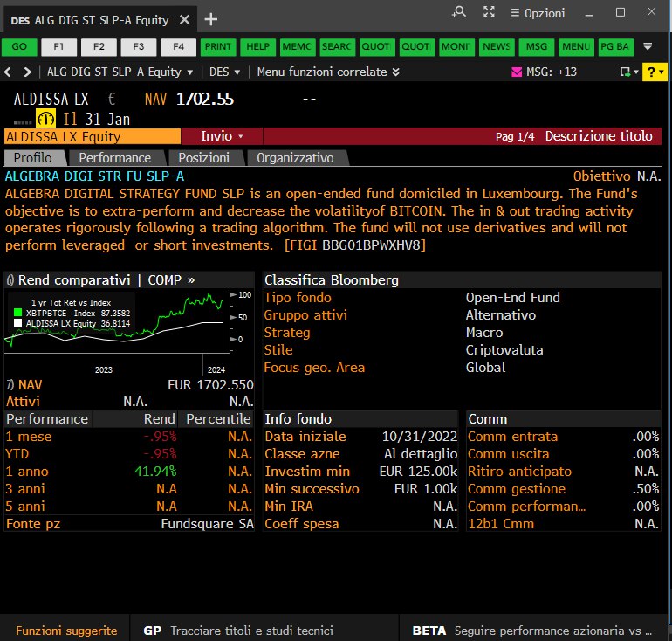Image resolution: width=672 pixels, height=641 pixels.
Task: Click the HELP toolbar button
Action: 257,47
